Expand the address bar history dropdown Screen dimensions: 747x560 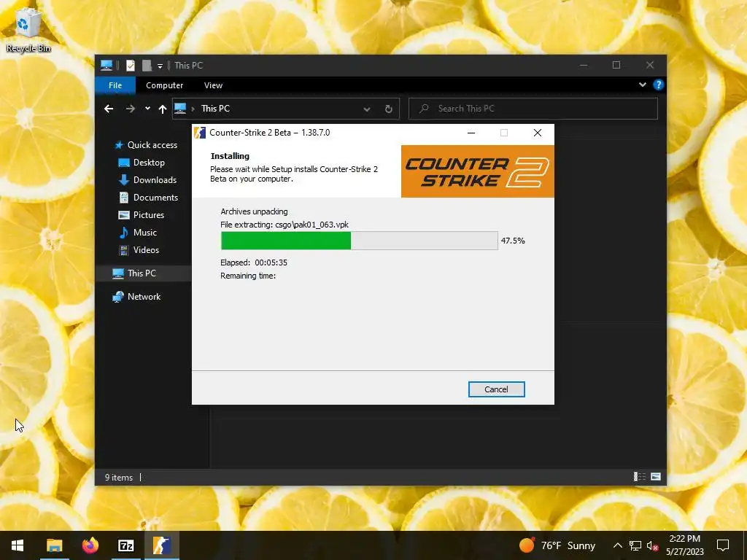367,109
